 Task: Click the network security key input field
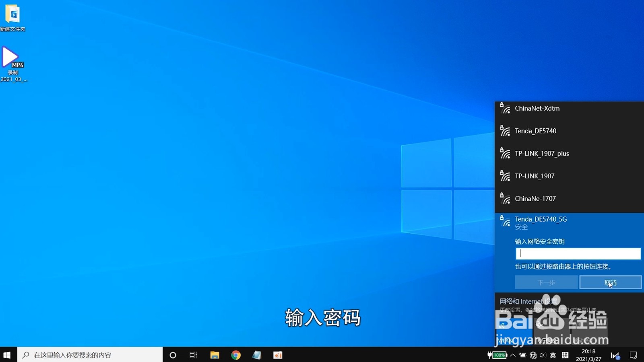click(578, 253)
